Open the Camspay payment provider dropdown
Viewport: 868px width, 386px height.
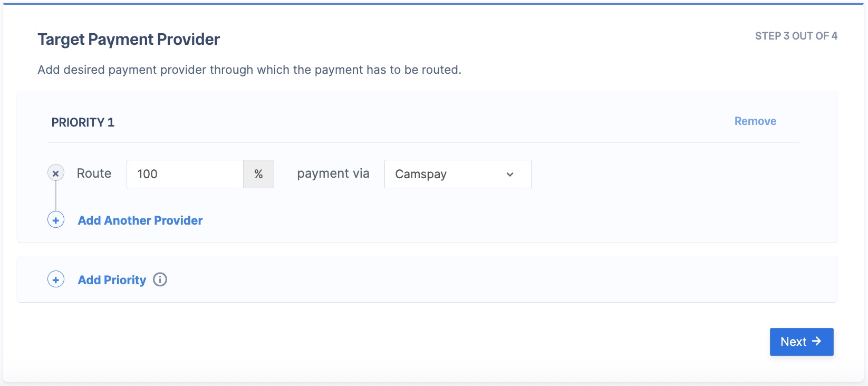[458, 174]
